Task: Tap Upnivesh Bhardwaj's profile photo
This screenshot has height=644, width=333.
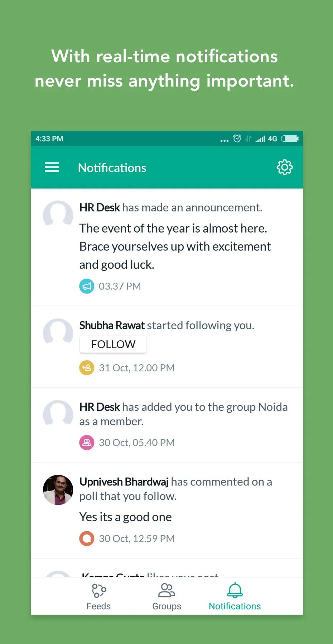Action: 58,490
